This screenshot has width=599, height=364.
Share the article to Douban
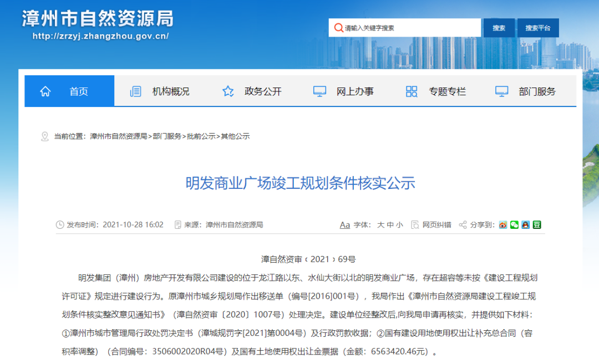click(x=537, y=225)
